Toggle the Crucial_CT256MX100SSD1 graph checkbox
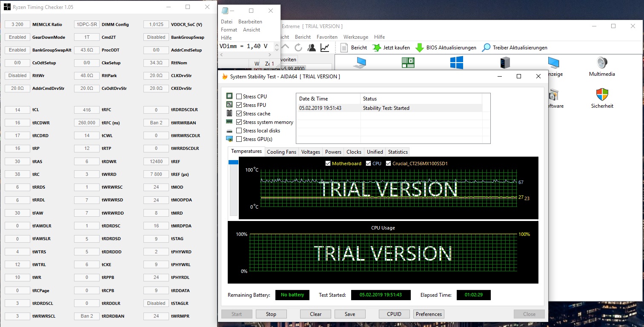 [x=389, y=163]
